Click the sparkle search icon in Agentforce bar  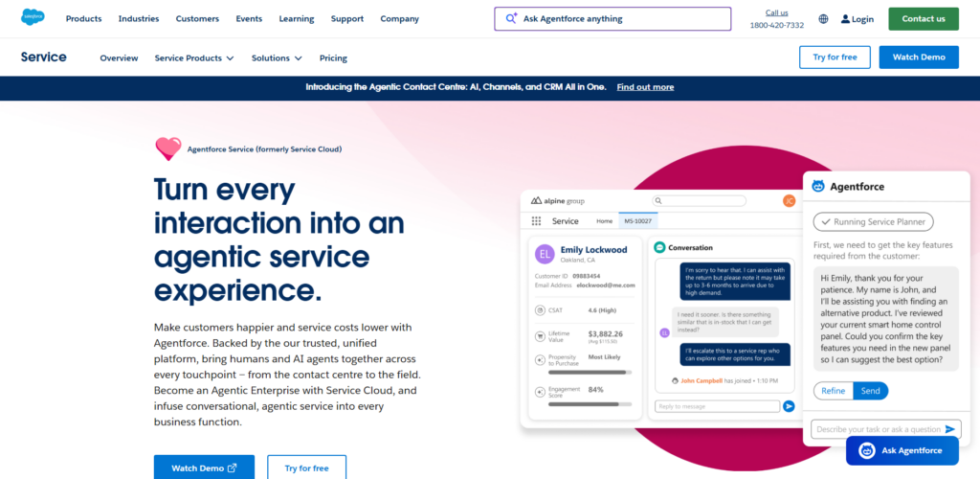511,18
